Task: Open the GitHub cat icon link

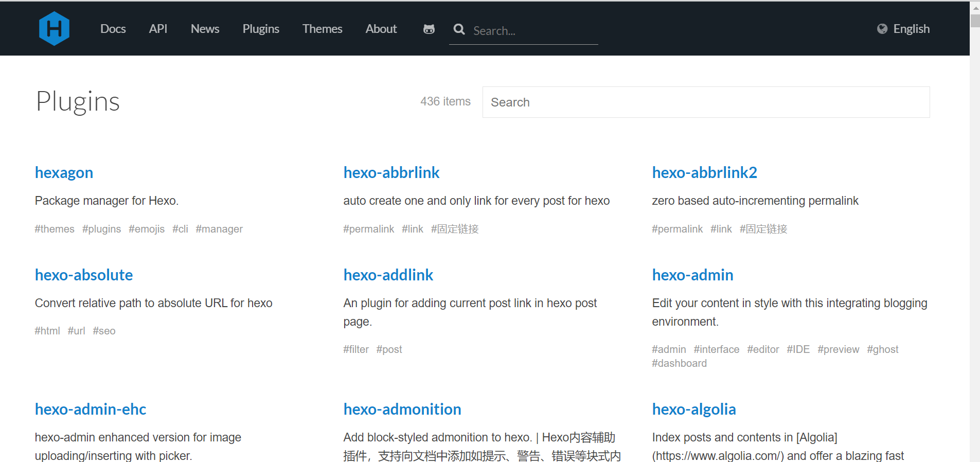Action: tap(429, 29)
